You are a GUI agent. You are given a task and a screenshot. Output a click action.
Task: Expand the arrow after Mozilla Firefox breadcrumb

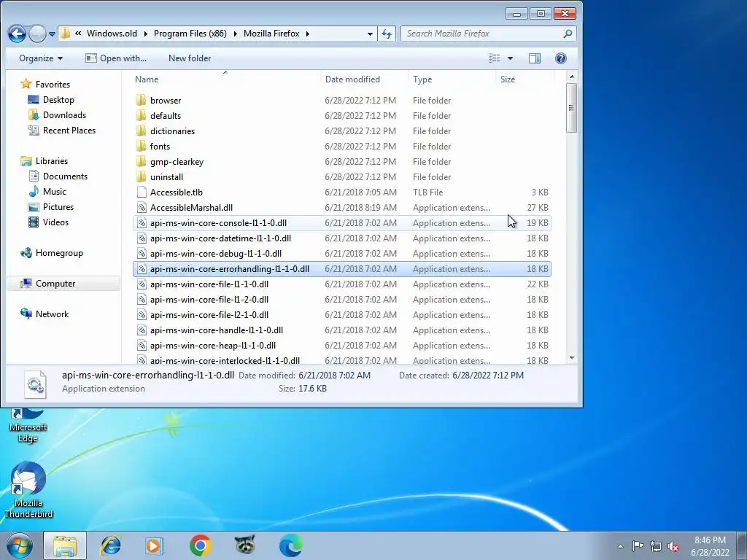coord(308,34)
